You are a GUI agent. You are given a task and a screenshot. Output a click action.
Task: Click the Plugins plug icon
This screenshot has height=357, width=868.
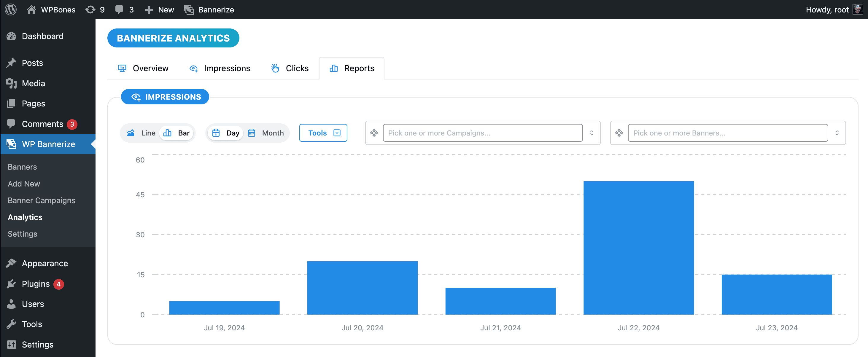pyautogui.click(x=11, y=284)
